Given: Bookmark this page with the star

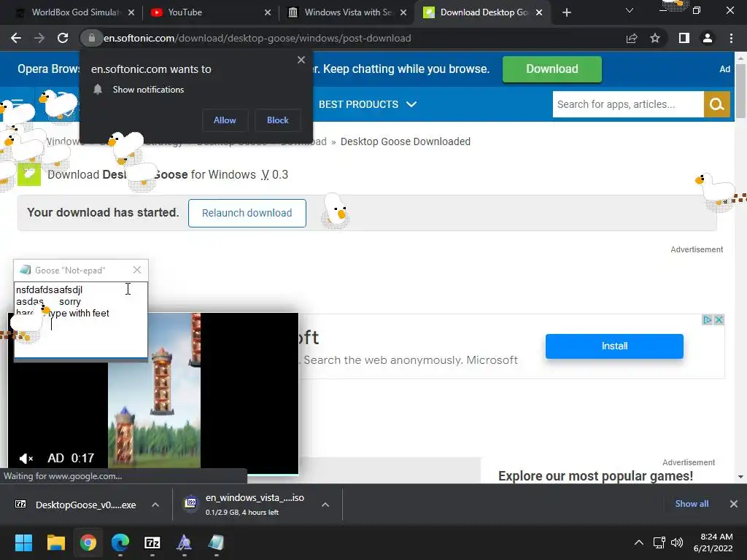Looking at the screenshot, I should coord(655,38).
